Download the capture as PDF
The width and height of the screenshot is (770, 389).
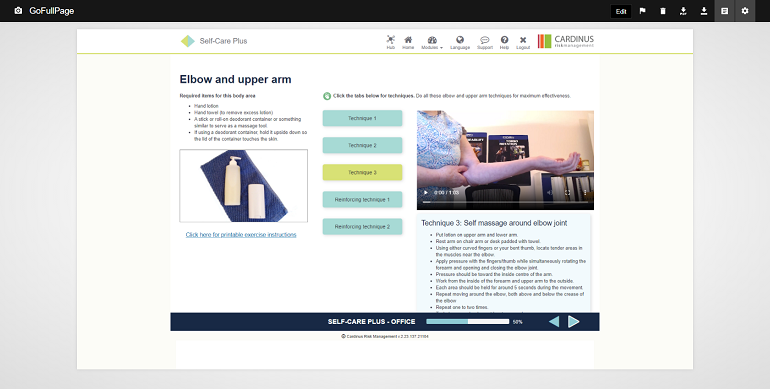point(683,11)
